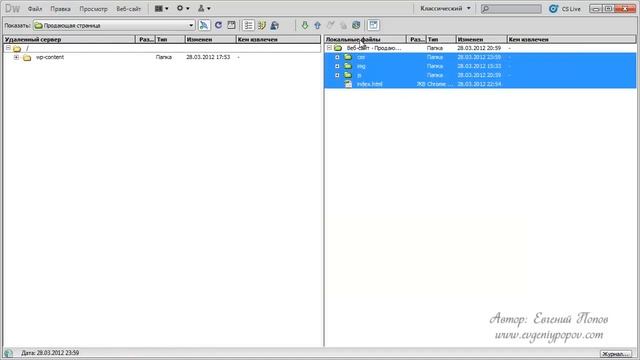Select the repository files view icon
Image resolution: width=640 pixels, height=360 pixels.
[275, 25]
